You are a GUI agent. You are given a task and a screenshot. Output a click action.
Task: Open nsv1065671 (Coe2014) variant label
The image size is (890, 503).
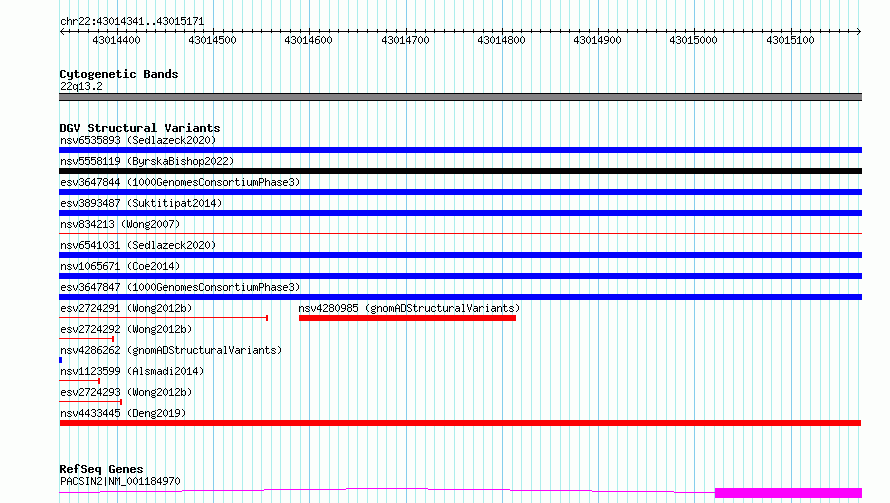click(x=120, y=266)
